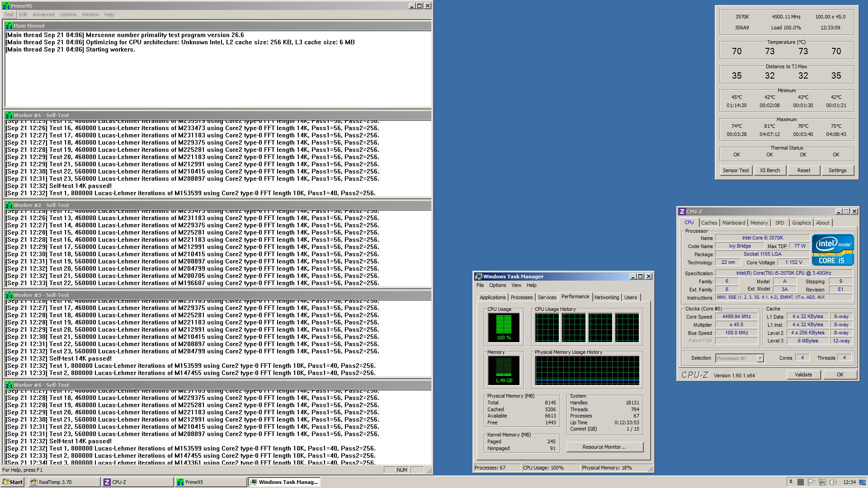
Task: Click the Worker #1 Self-Test window icon
Action: click(9, 115)
